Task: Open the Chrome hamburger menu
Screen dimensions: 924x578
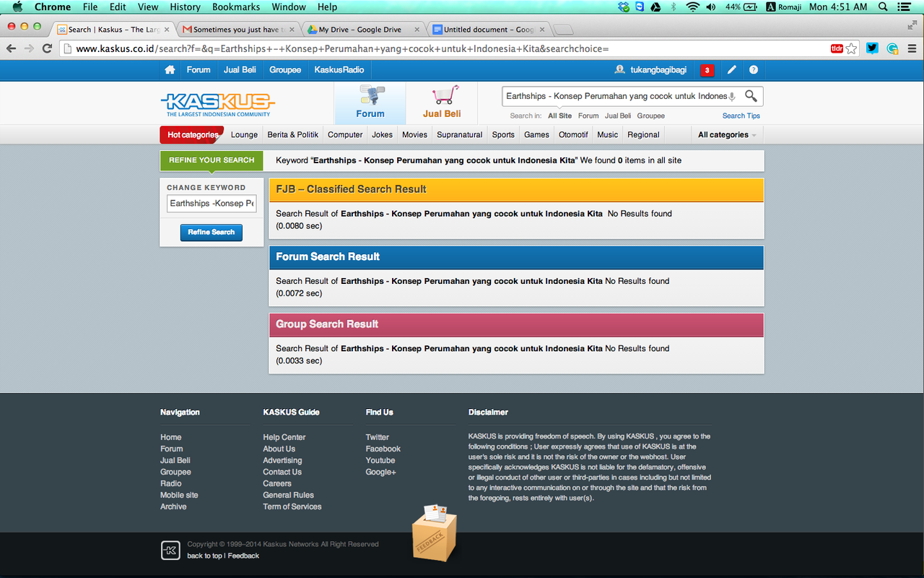Action: click(x=912, y=48)
